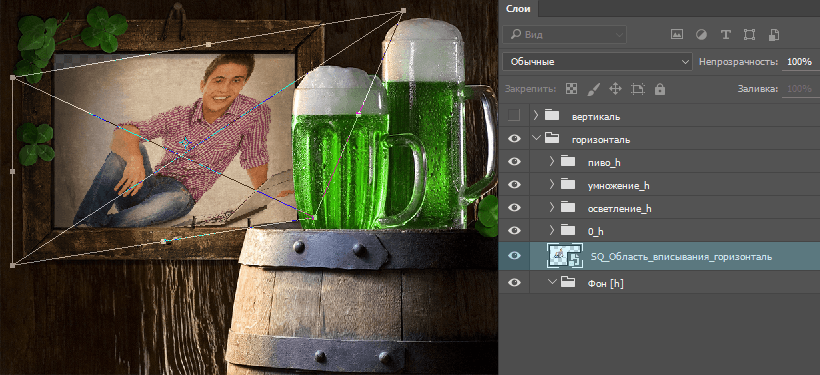
Task: Lock transparent pixels icon
Action: pos(572,89)
